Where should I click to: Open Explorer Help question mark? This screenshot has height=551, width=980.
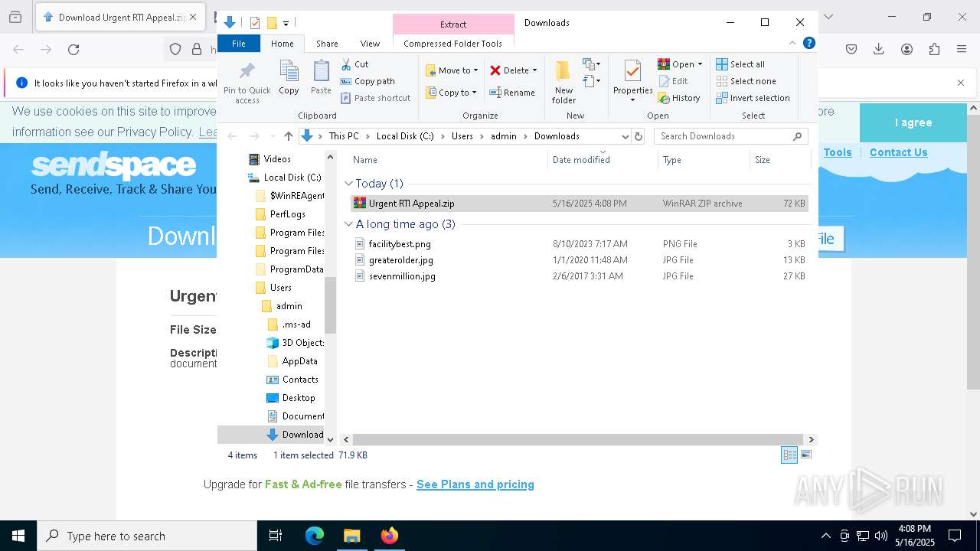tap(808, 43)
